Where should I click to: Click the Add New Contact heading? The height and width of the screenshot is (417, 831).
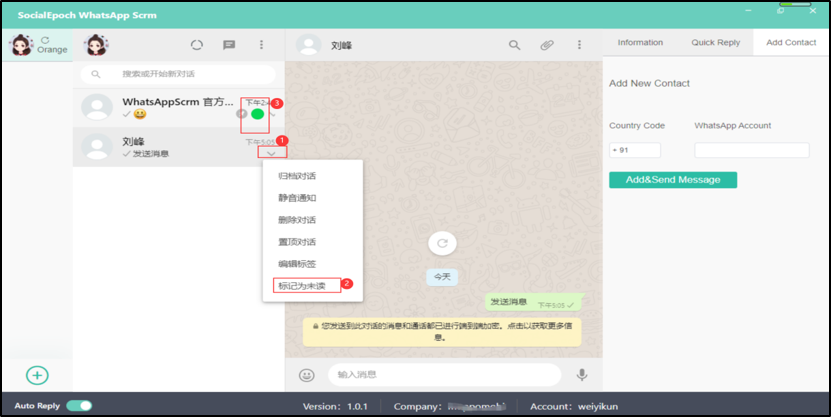649,83
